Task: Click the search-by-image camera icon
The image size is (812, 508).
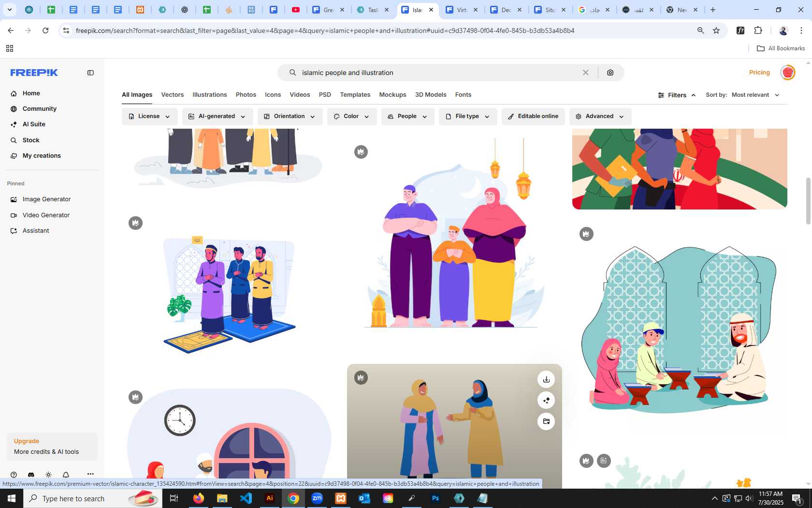Action: tap(610, 73)
